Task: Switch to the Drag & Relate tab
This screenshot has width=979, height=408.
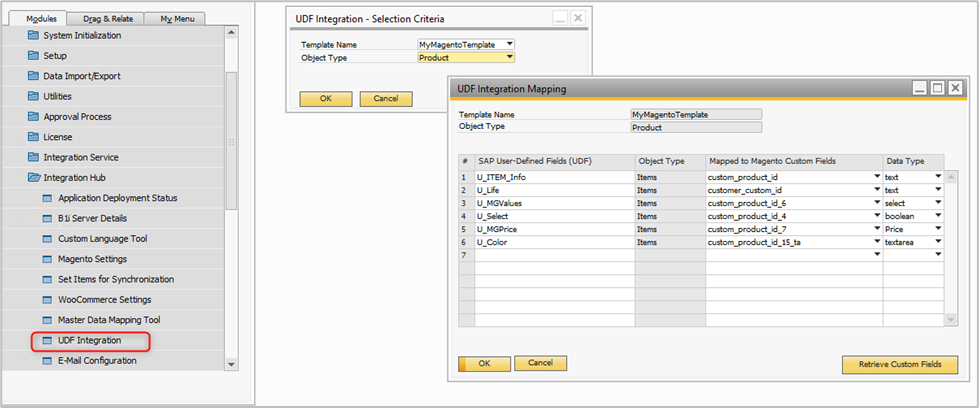Action: pyautogui.click(x=109, y=18)
